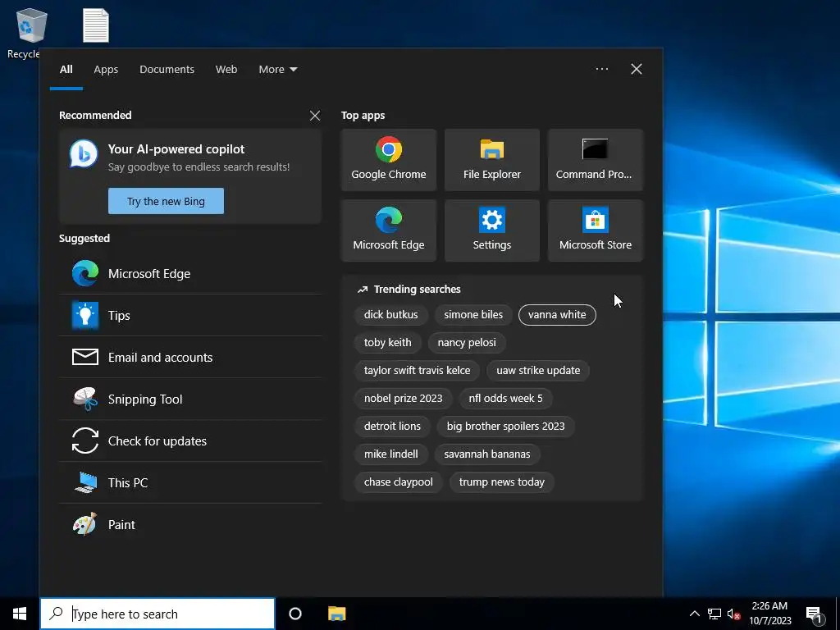Click the muted volume tray icon
The height and width of the screenshot is (630, 840).
point(733,614)
